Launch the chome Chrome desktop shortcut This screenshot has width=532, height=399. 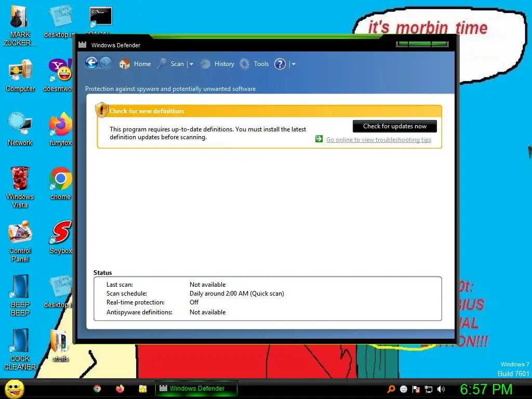point(60,183)
